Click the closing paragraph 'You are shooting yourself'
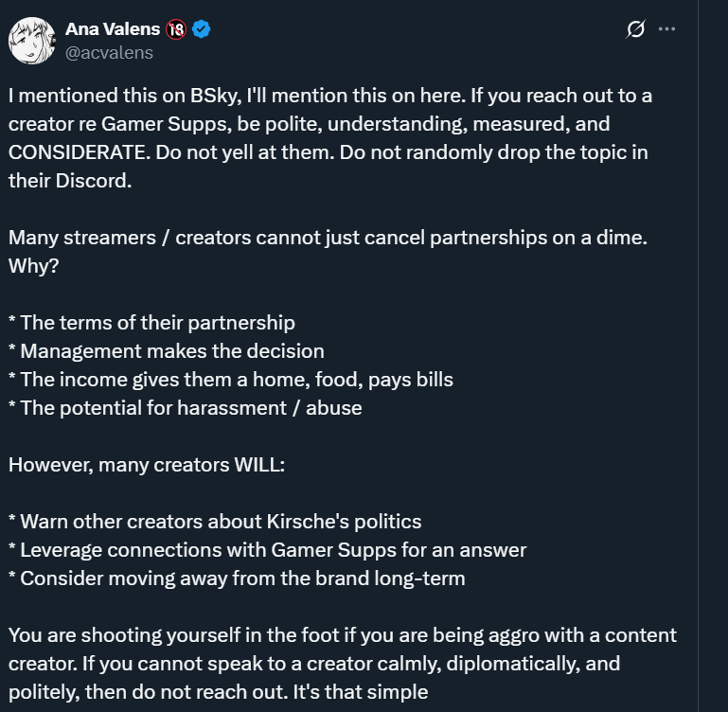728x712 pixels. tap(343, 664)
